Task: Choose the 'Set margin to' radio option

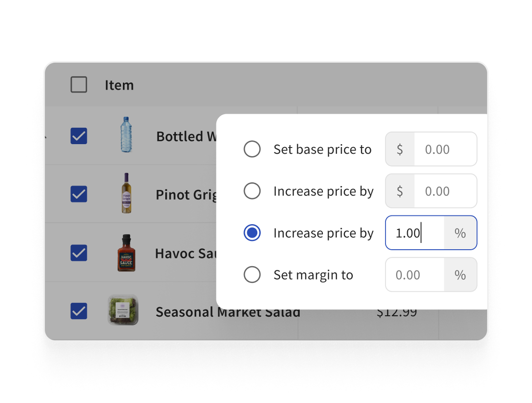Action: coord(252,274)
